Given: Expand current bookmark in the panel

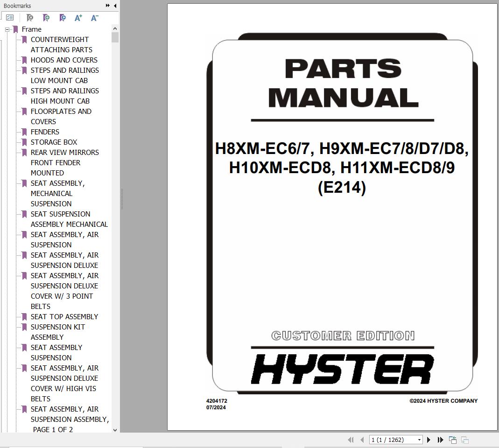Looking at the screenshot, I should (x=62, y=17).
